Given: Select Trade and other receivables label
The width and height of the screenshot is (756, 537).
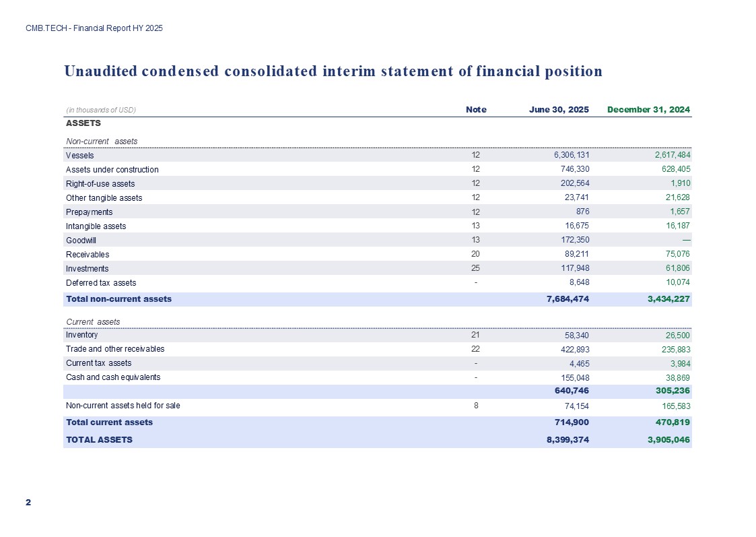Looking at the screenshot, I should (x=114, y=349).
